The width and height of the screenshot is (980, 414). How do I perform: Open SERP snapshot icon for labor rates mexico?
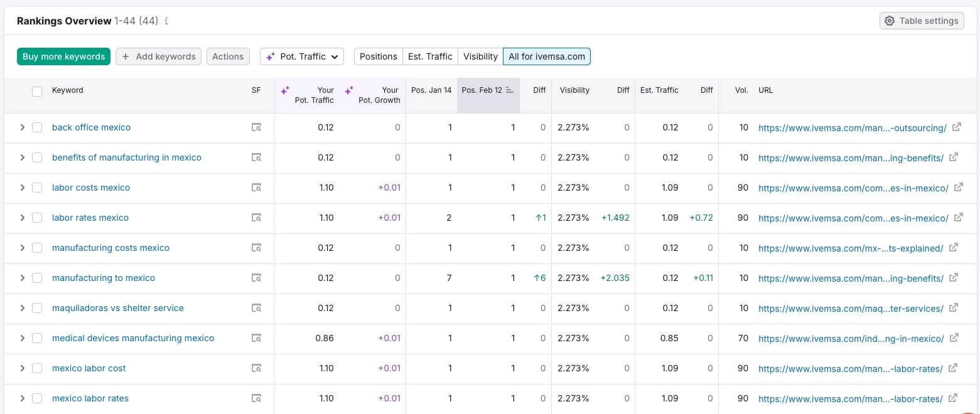coord(256,218)
